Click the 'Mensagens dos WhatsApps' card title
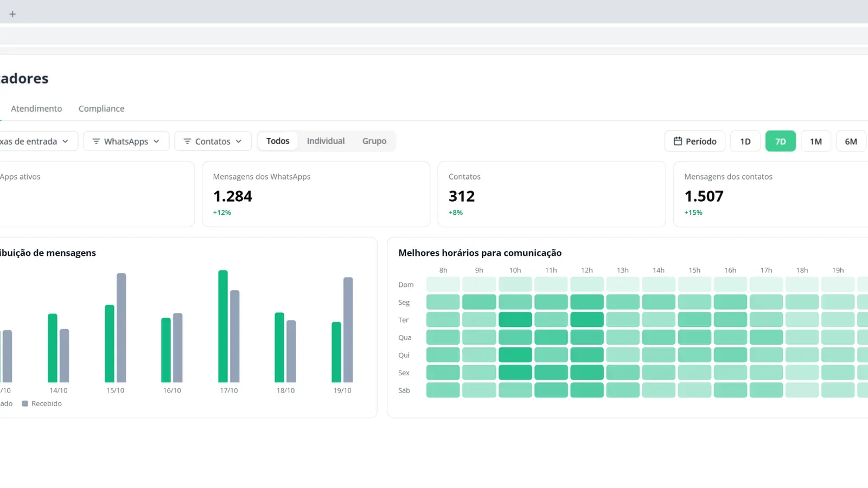868x488 pixels. tap(262, 177)
